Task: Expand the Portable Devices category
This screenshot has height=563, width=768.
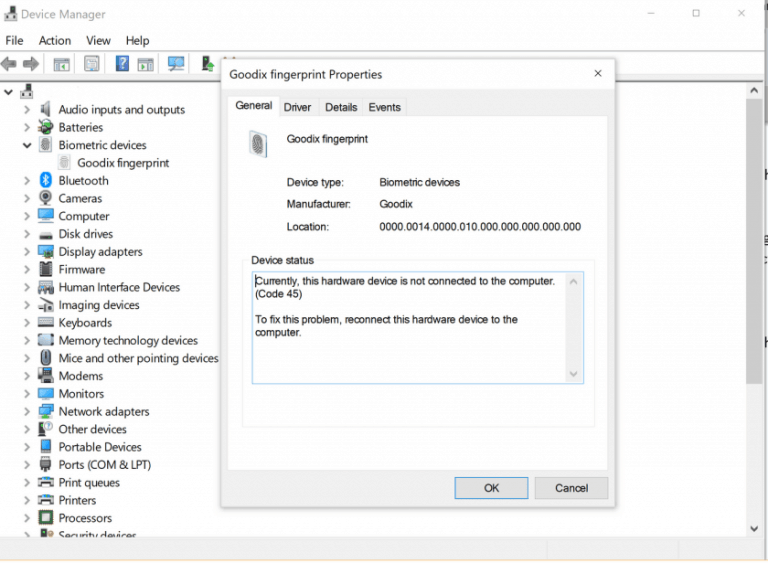Action: (x=27, y=447)
